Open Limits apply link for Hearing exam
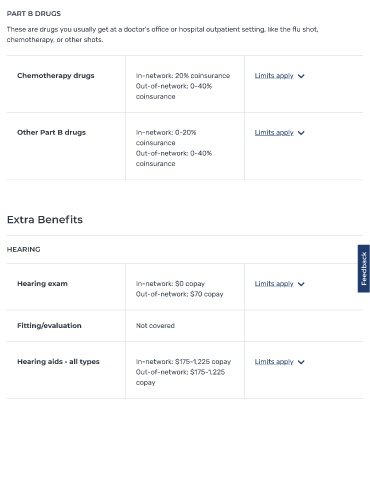 tap(274, 284)
